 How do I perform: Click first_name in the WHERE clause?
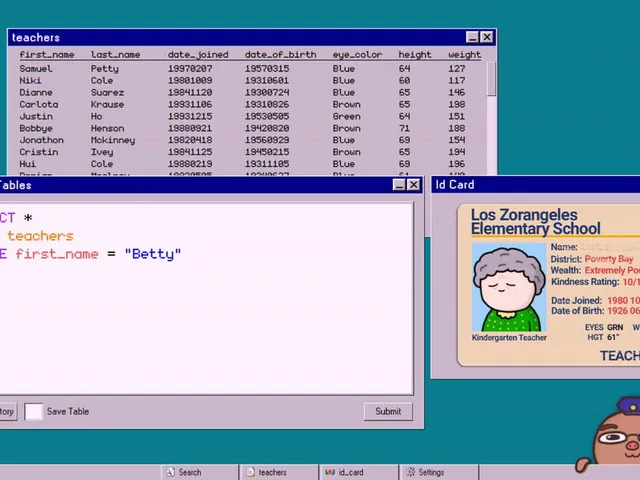(x=57, y=254)
